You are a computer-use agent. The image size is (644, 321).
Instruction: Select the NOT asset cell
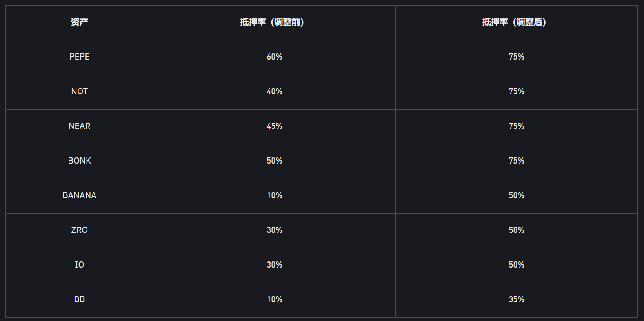tap(79, 92)
